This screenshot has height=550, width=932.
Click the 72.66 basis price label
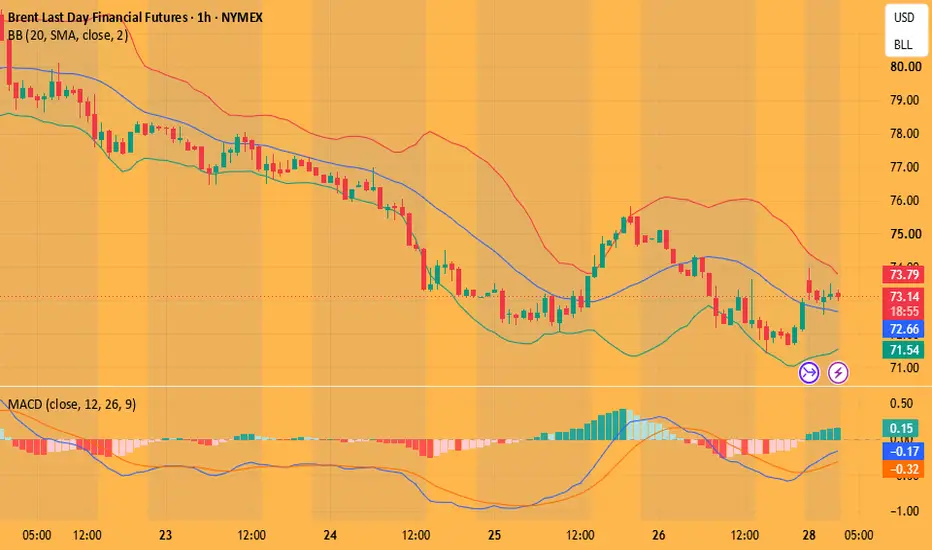(x=904, y=329)
